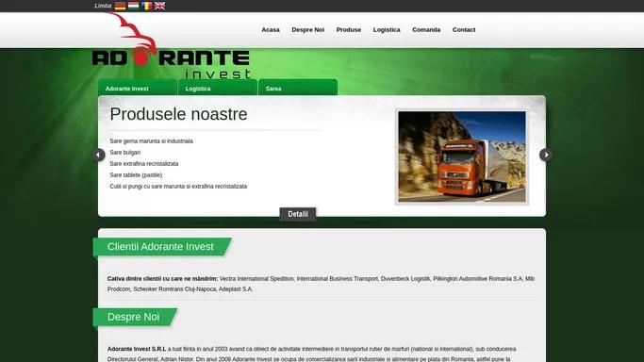
Task: Click the Clientii Adorante Invest ribbon heading
Action: tap(162, 247)
